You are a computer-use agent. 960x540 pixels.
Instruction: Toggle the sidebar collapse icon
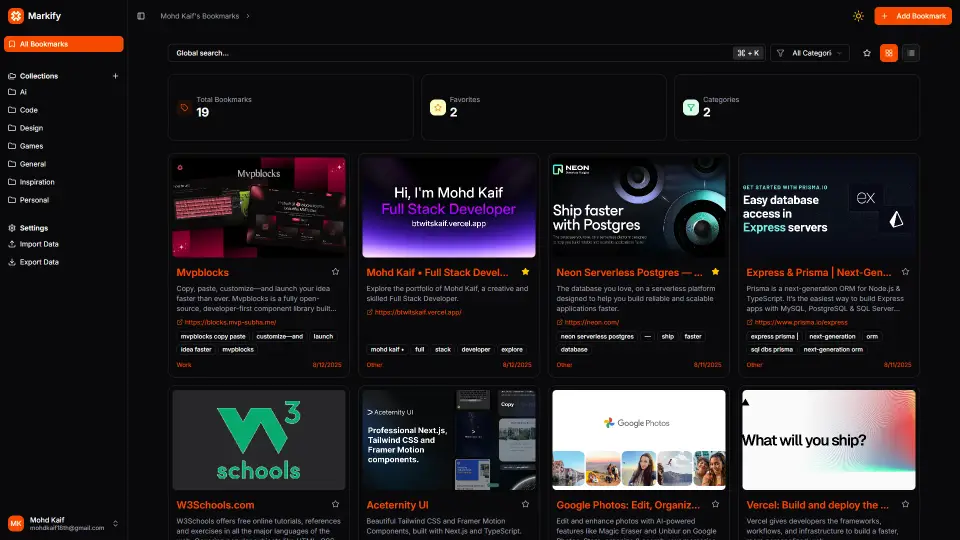click(x=141, y=16)
